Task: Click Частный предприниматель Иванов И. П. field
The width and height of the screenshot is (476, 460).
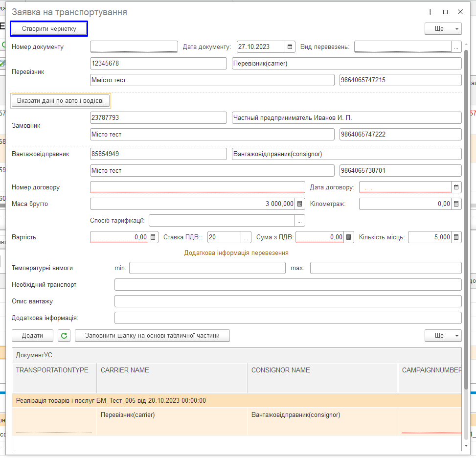Action: coord(347,118)
